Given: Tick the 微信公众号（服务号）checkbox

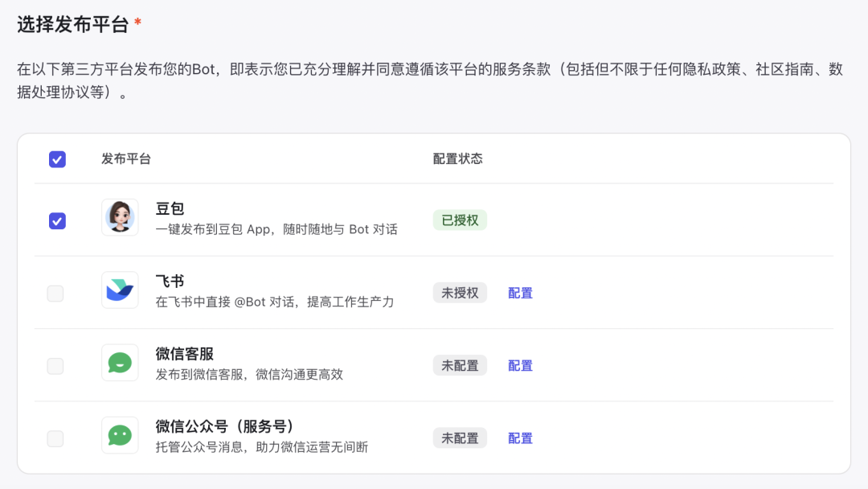Looking at the screenshot, I should [55, 438].
